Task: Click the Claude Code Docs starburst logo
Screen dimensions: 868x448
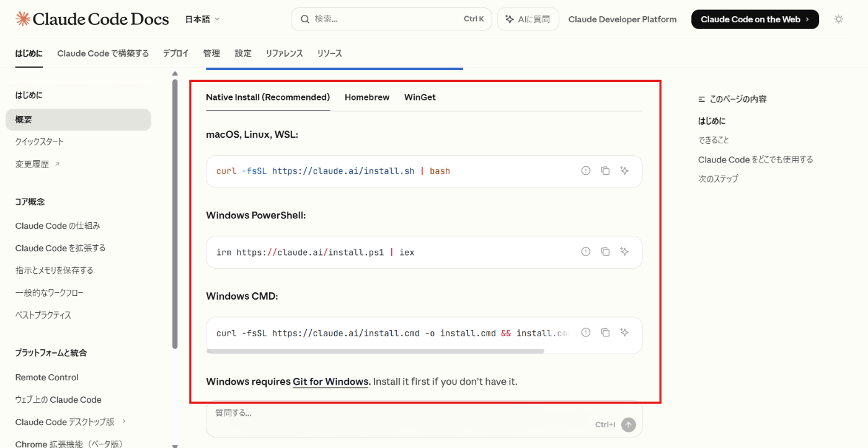Action: point(23,19)
